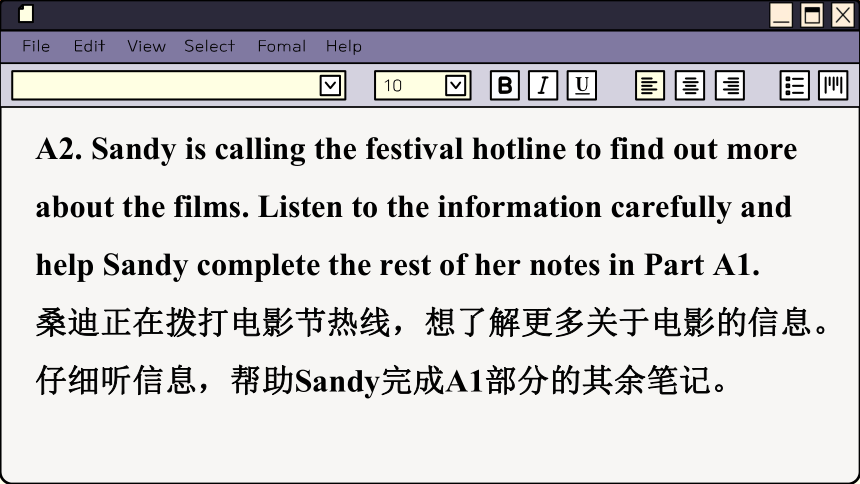Toggle Italic formatting
Image resolution: width=860 pixels, height=484 pixels.
point(543,85)
